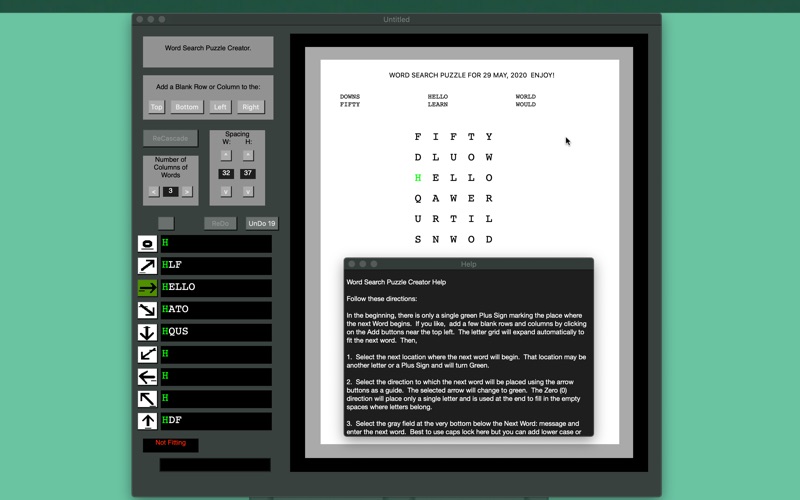Increase spacing height with up arrow
The width and height of the screenshot is (800, 500).
coord(248,155)
